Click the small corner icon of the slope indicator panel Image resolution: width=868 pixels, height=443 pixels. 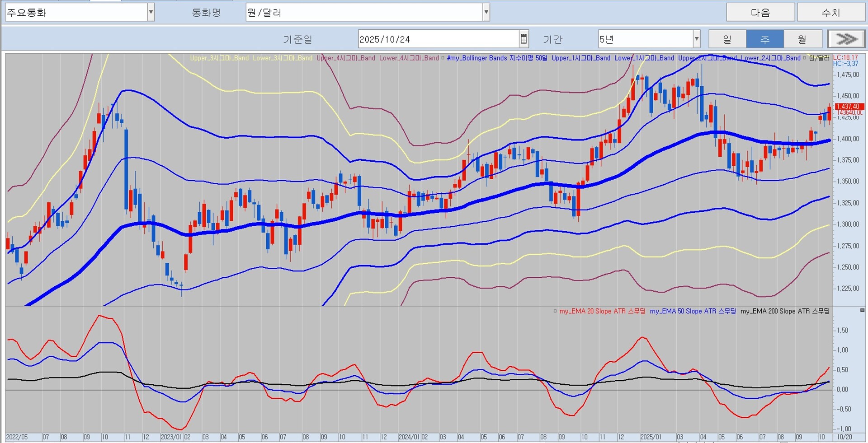click(862, 310)
